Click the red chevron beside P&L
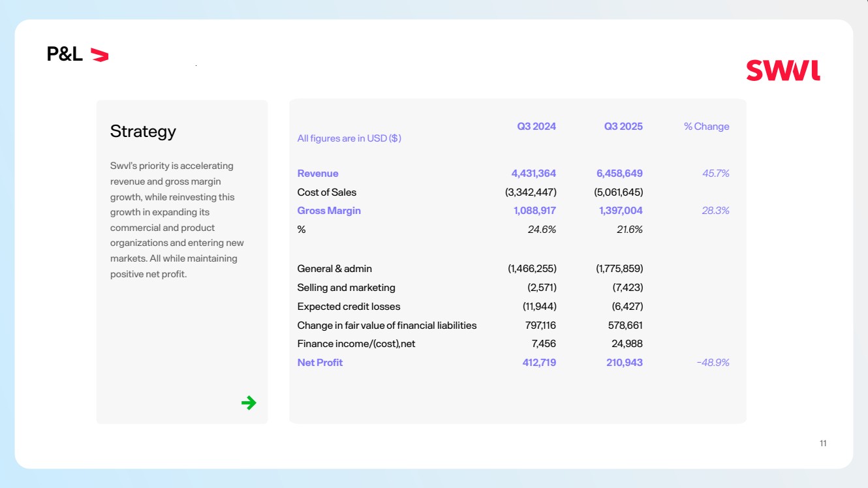This screenshot has height=488, width=868. coord(99,55)
